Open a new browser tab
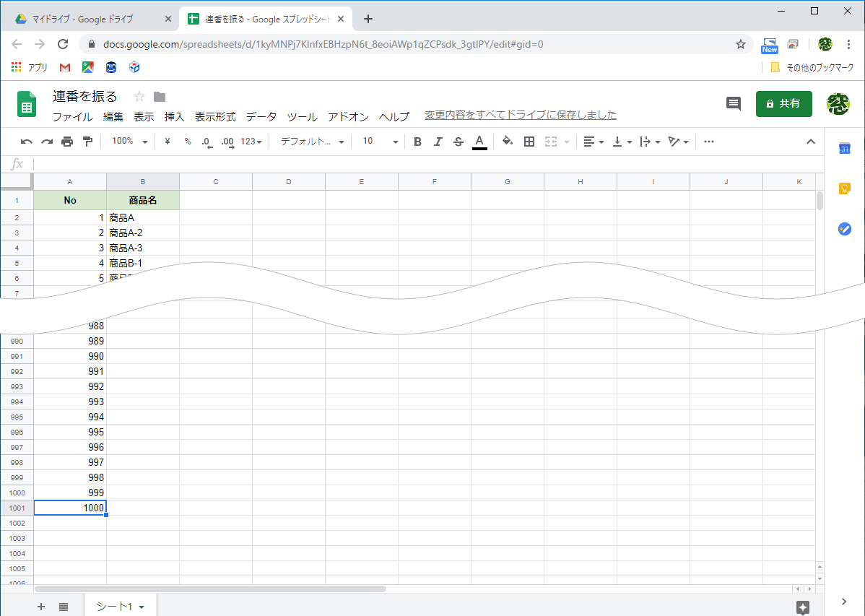Screen dimensions: 865x616 (368, 19)
